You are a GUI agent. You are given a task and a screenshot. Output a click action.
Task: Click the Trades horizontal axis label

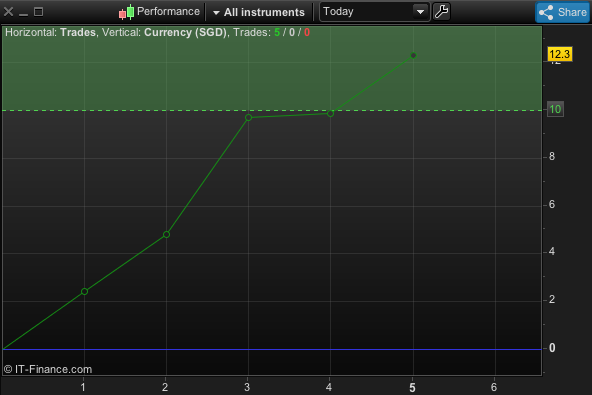coord(78,32)
